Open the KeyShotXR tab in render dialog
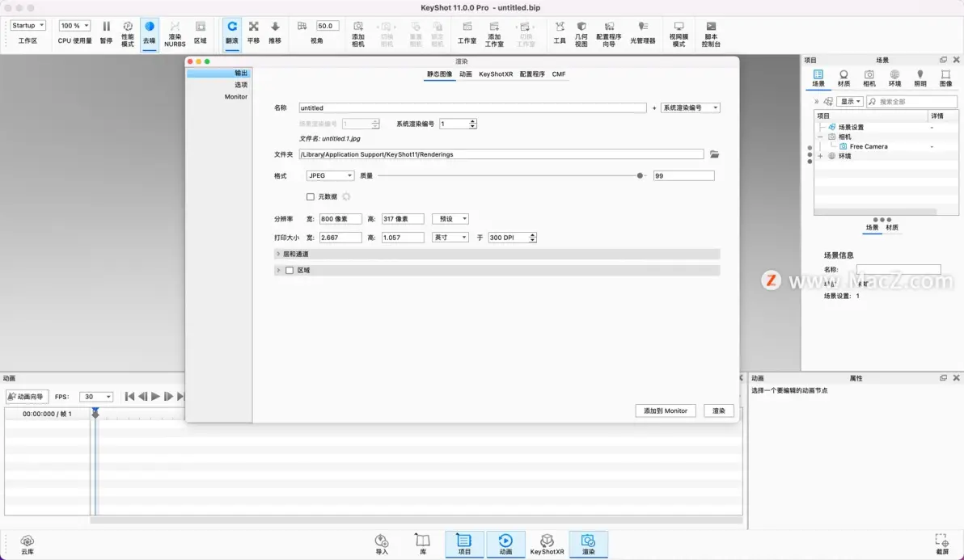This screenshot has height=560, width=964. [496, 74]
